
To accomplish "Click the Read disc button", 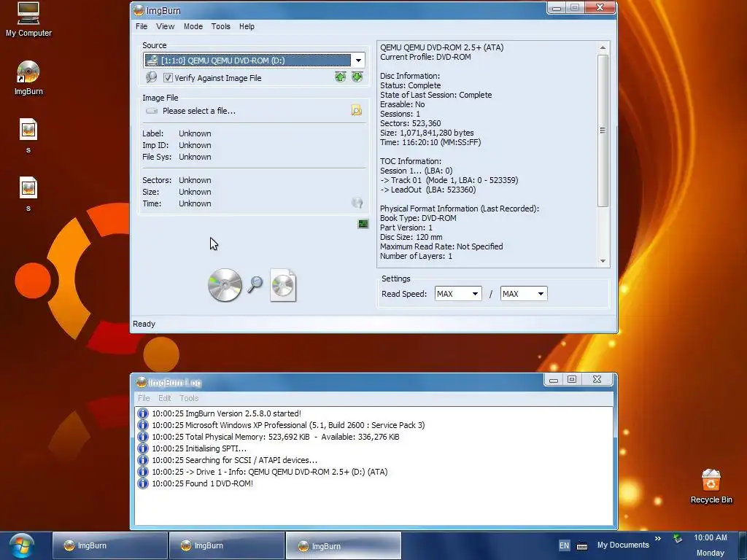I will (225, 285).
